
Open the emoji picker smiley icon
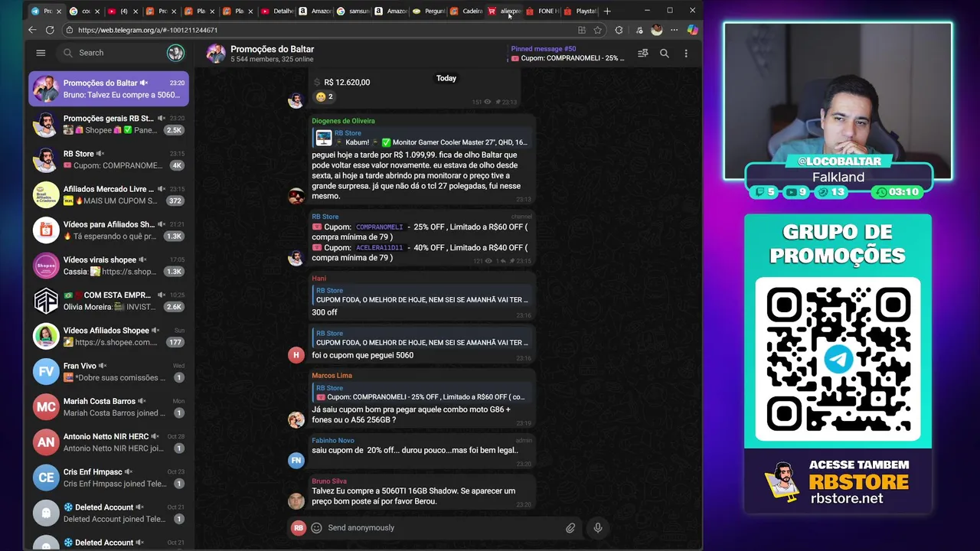click(316, 528)
